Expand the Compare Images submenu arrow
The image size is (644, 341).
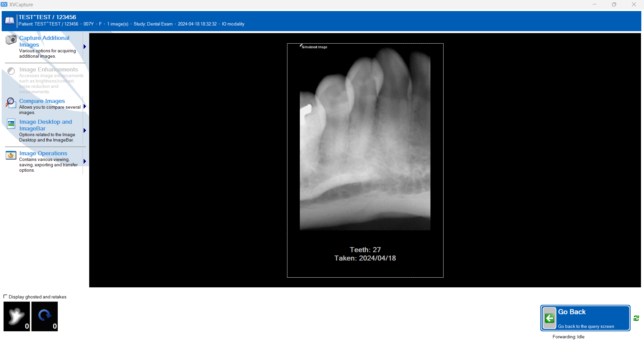tap(85, 106)
